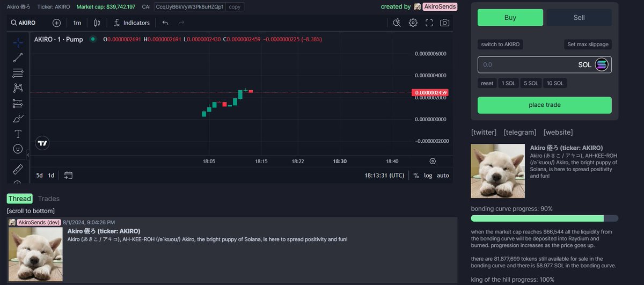Image resolution: width=644 pixels, height=285 pixels.
Task: Set the chart range to 5d
Action: click(x=40, y=176)
